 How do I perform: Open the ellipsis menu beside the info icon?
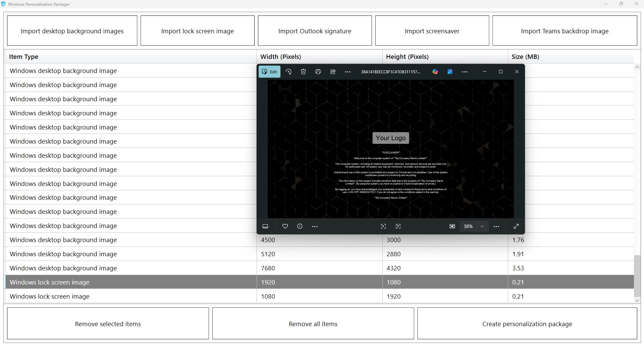[315, 226]
